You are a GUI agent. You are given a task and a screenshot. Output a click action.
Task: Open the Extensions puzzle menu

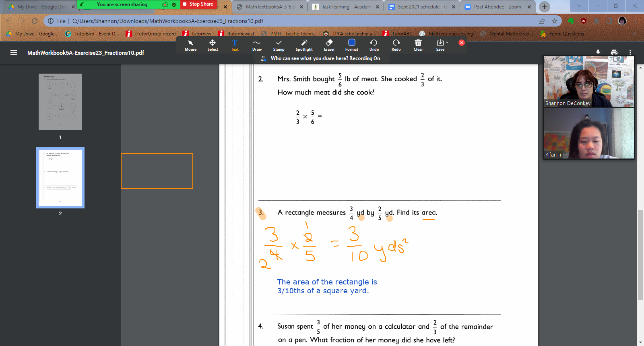597,21
